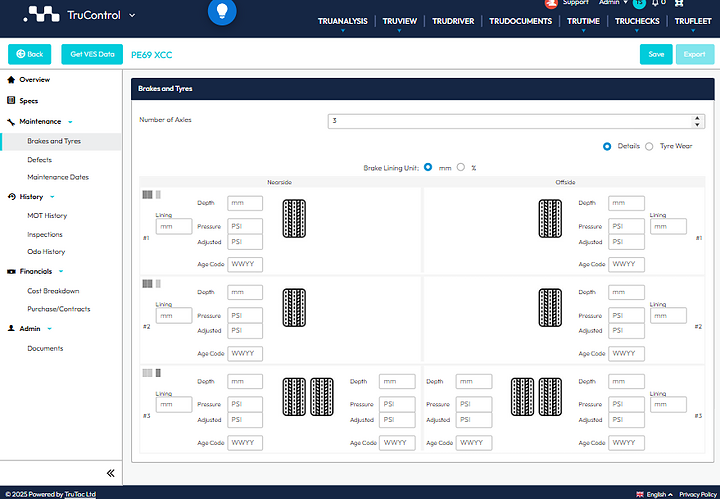Open the Support avatar icon
Image resolution: width=720 pixels, height=499 pixels.
click(x=551, y=4)
